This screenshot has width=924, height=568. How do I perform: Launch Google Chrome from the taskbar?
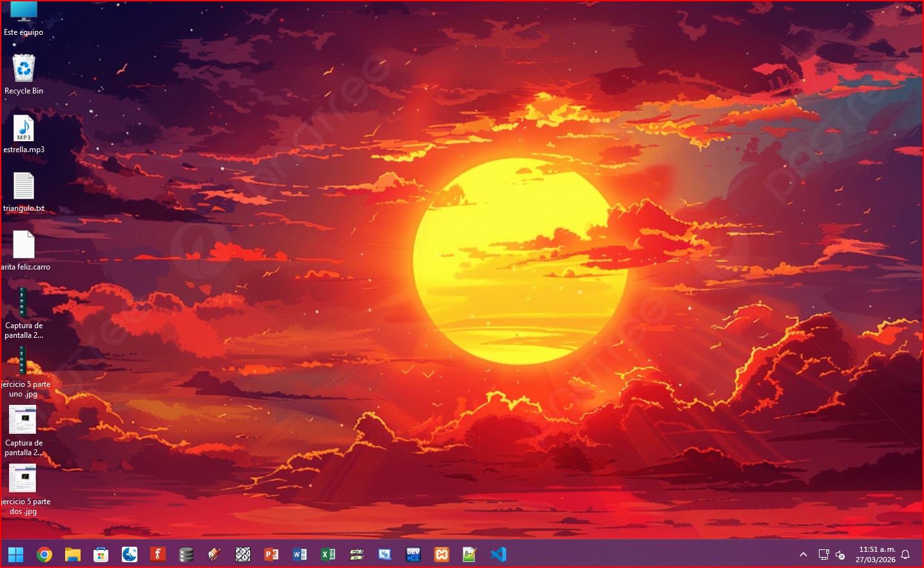(x=44, y=554)
